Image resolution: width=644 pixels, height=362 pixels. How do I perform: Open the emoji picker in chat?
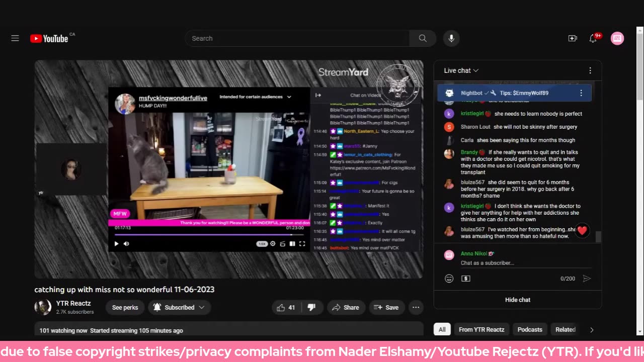(x=449, y=279)
